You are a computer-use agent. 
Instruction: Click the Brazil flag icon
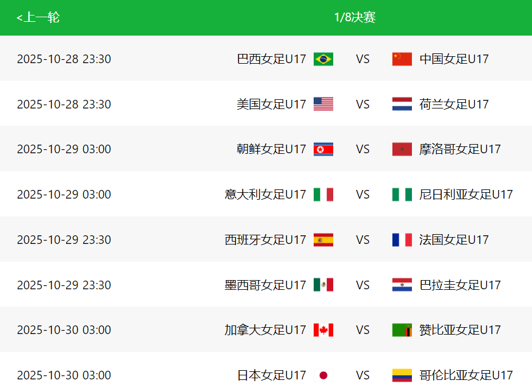[x=324, y=59]
